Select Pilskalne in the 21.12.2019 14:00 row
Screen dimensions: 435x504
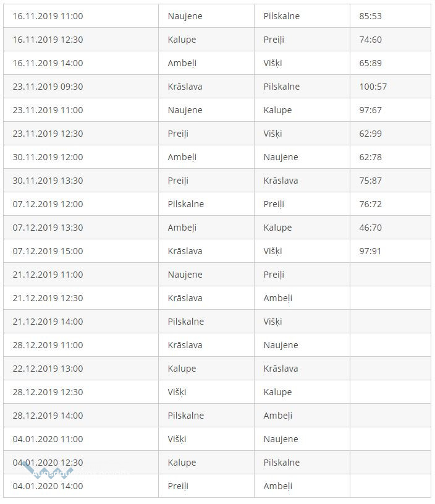point(186,322)
